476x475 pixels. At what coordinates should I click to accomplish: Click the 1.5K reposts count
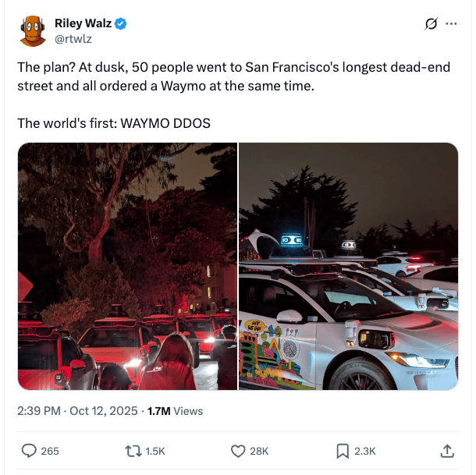[x=155, y=452]
